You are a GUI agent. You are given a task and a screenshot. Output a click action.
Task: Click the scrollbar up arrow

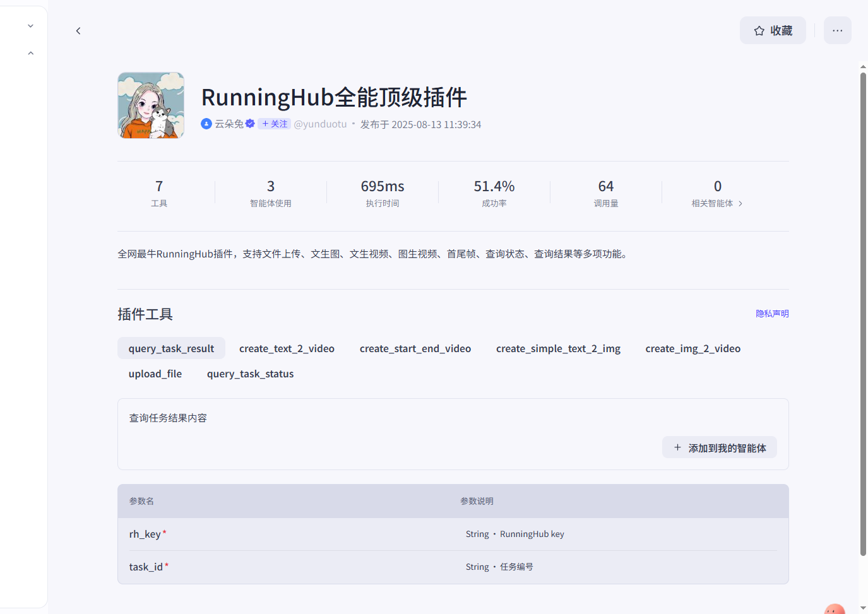(863, 66)
